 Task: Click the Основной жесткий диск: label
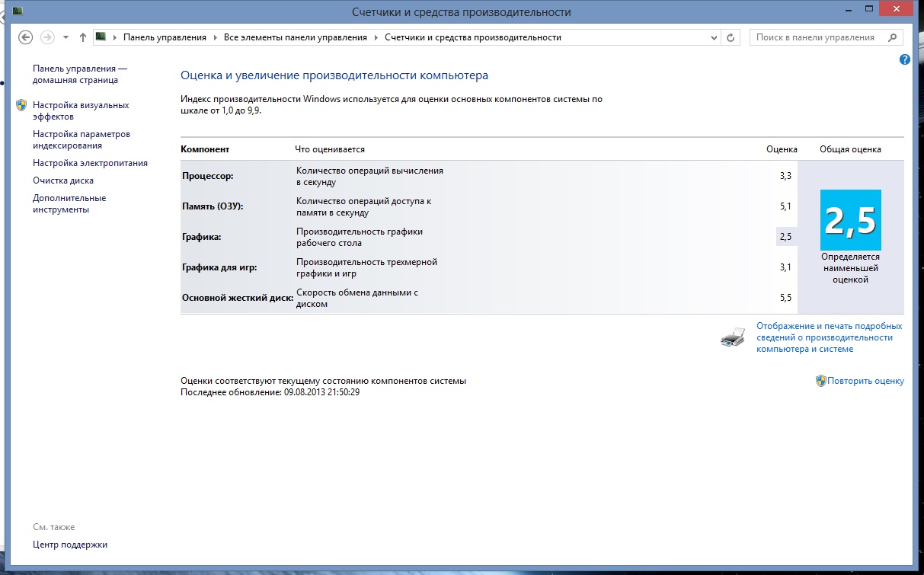[x=238, y=298]
